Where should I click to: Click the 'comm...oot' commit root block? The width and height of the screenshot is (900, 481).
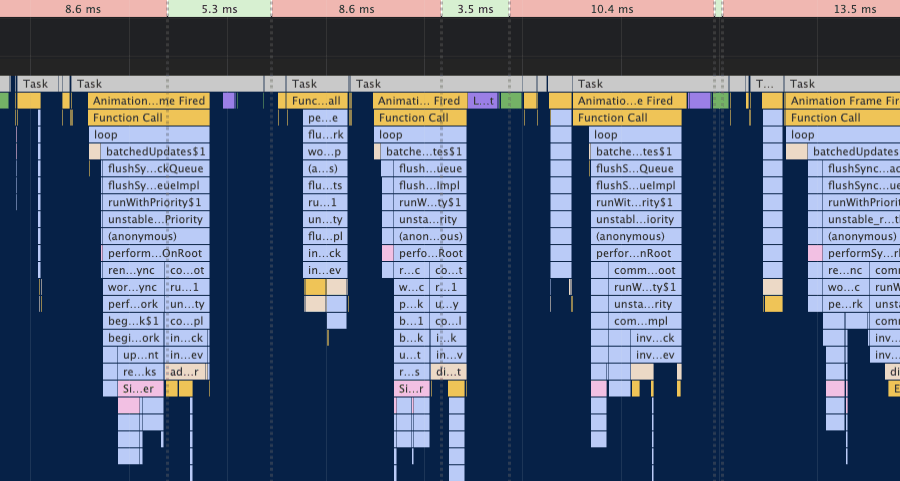(643, 271)
